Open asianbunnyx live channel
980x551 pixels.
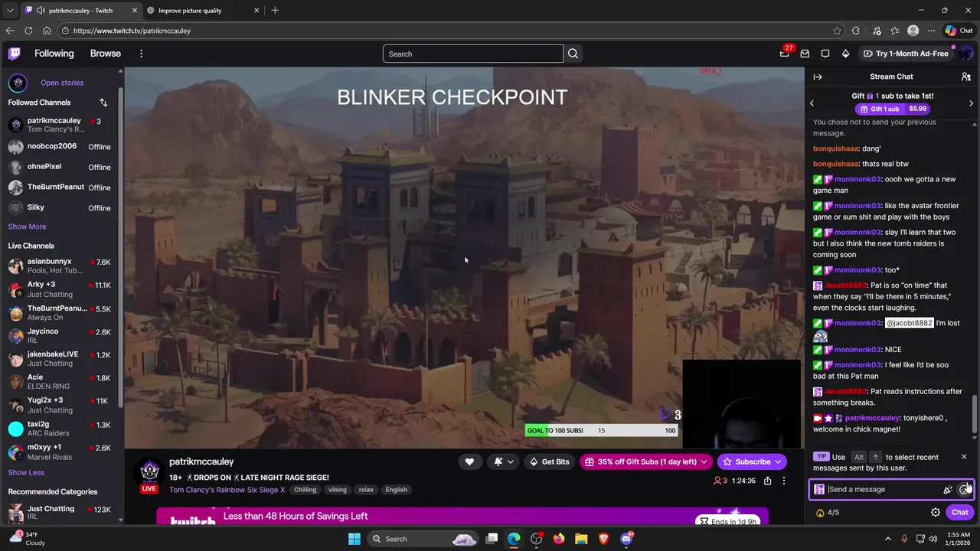click(60, 266)
